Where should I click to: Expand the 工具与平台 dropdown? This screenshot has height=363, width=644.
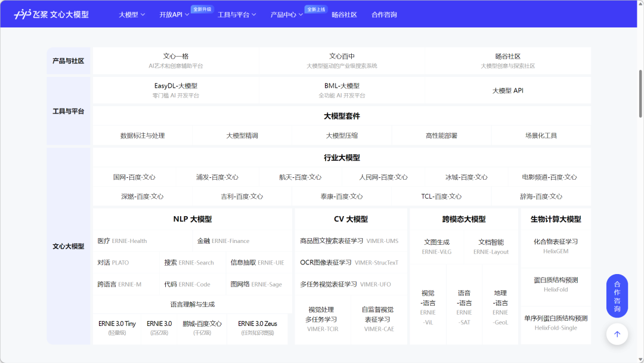coord(234,14)
